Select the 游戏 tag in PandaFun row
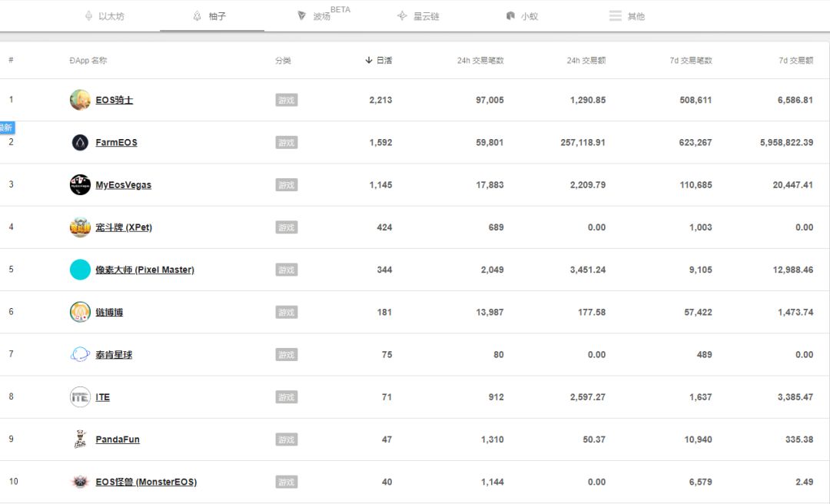Viewport: 830px width, 504px height. 287,439
